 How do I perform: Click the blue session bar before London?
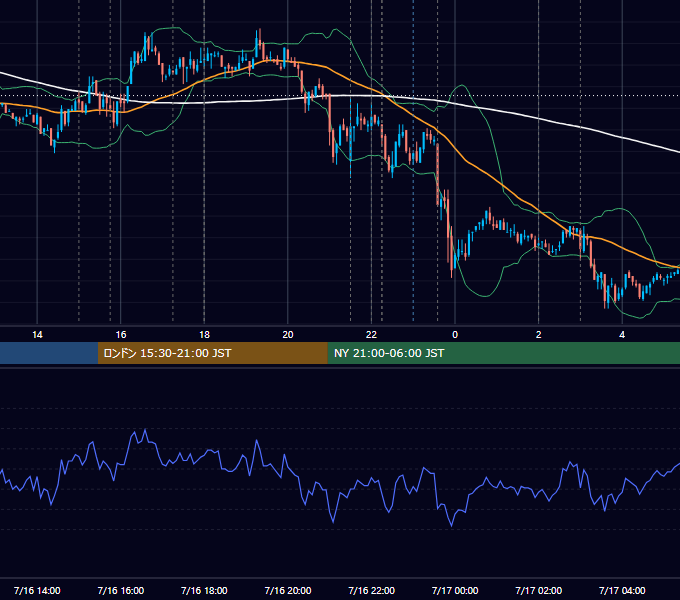[x=49, y=353]
